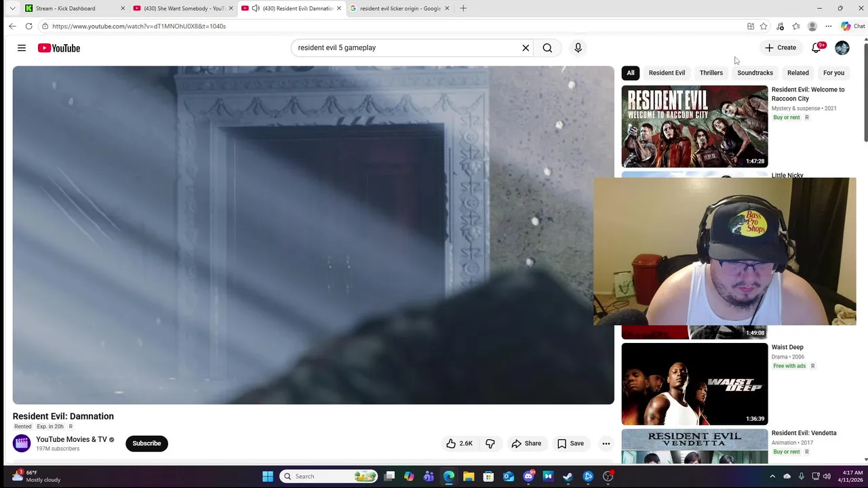The height and width of the screenshot is (488, 868).
Task: Open Welcome to Raccoon City thumbnail
Action: [x=694, y=126]
